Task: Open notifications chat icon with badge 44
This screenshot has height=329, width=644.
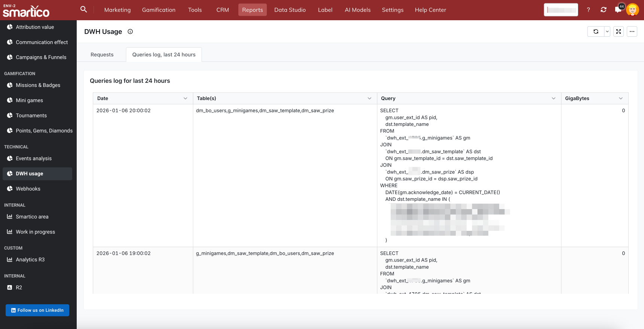Action: pyautogui.click(x=618, y=10)
